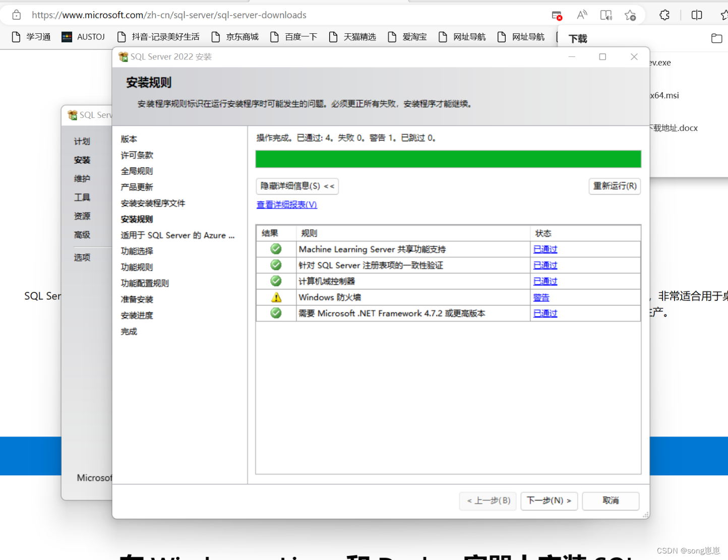Select 产品更新 step in sidebar
Screen dimensions: 728x560
pos(137,187)
